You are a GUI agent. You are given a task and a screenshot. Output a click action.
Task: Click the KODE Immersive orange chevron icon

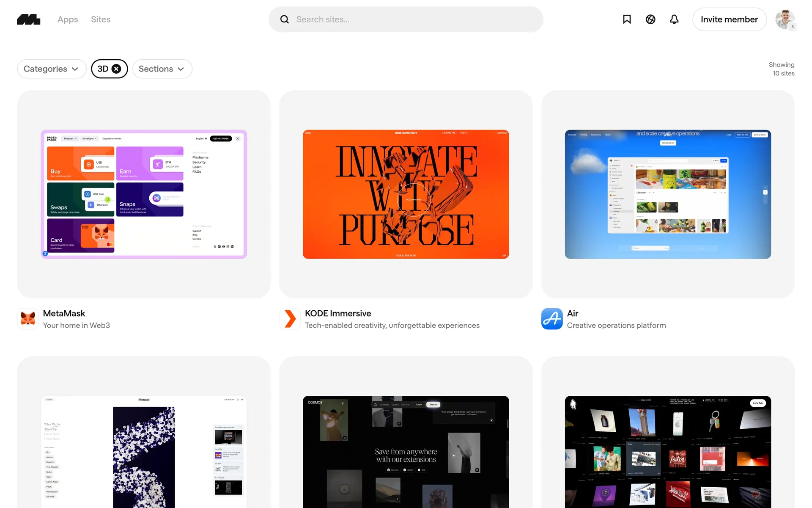tap(290, 319)
